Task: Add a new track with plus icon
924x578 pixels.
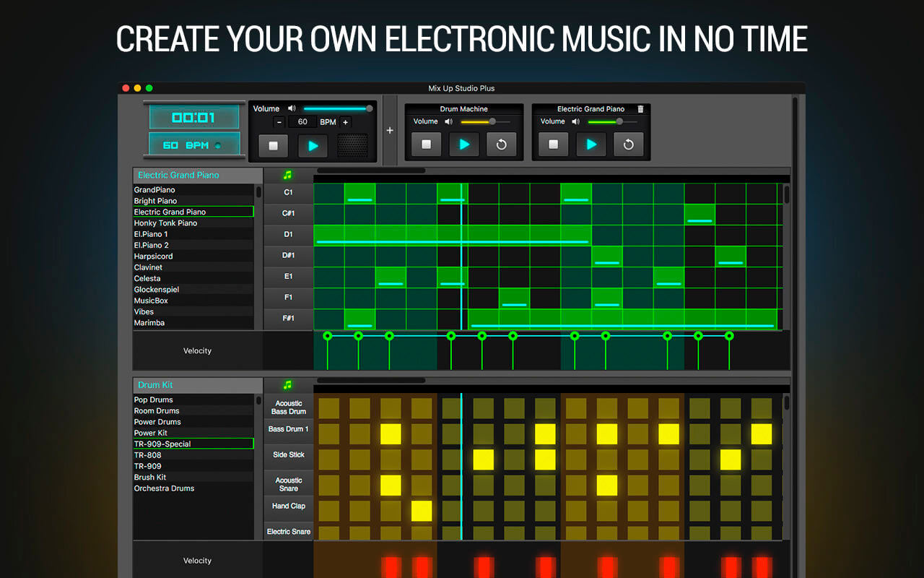Action: tap(390, 131)
